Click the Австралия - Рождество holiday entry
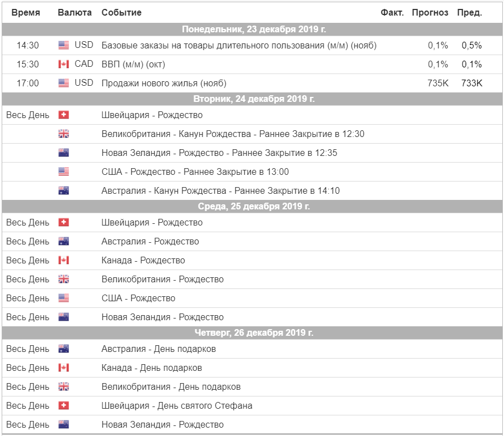 point(150,241)
